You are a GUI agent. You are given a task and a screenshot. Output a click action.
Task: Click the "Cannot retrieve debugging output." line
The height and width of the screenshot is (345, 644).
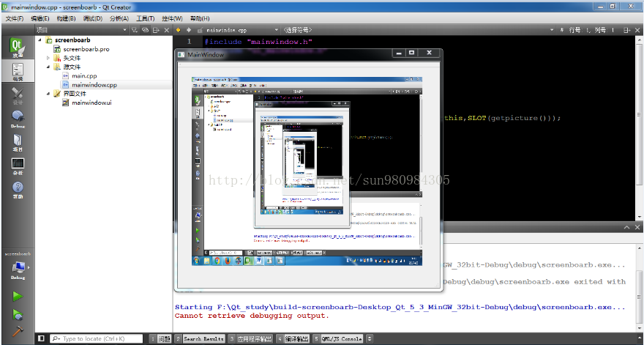pyautogui.click(x=252, y=316)
